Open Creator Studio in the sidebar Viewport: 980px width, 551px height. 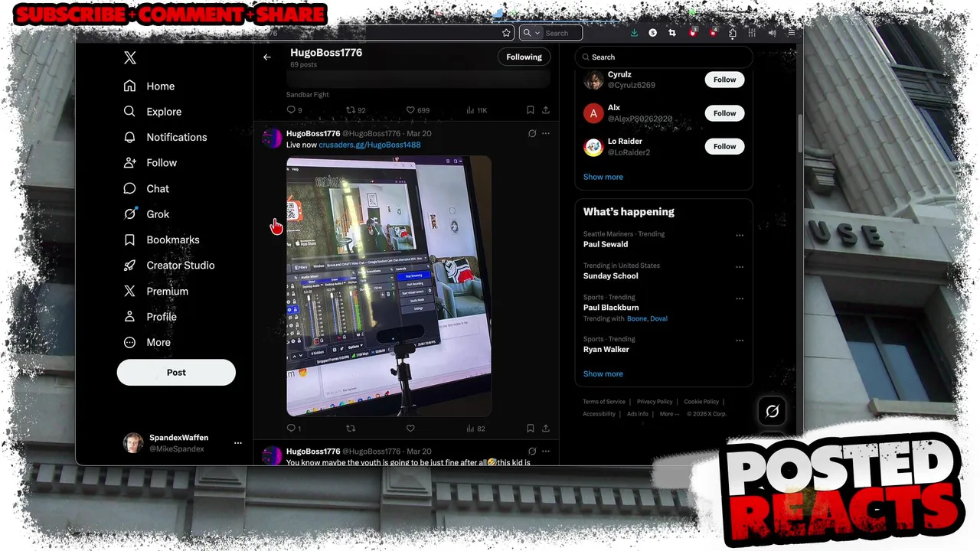(x=169, y=266)
